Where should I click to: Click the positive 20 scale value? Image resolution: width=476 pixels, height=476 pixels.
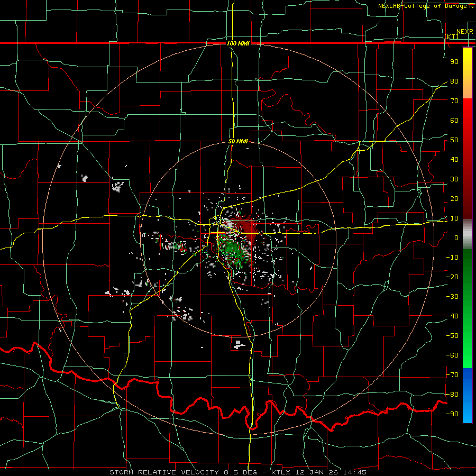[x=454, y=198]
